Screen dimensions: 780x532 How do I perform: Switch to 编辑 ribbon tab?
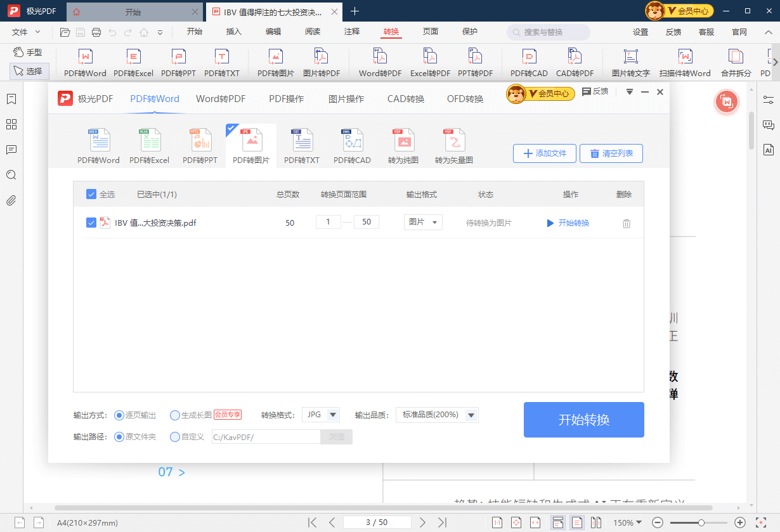pyautogui.click(x=273, y=32)
